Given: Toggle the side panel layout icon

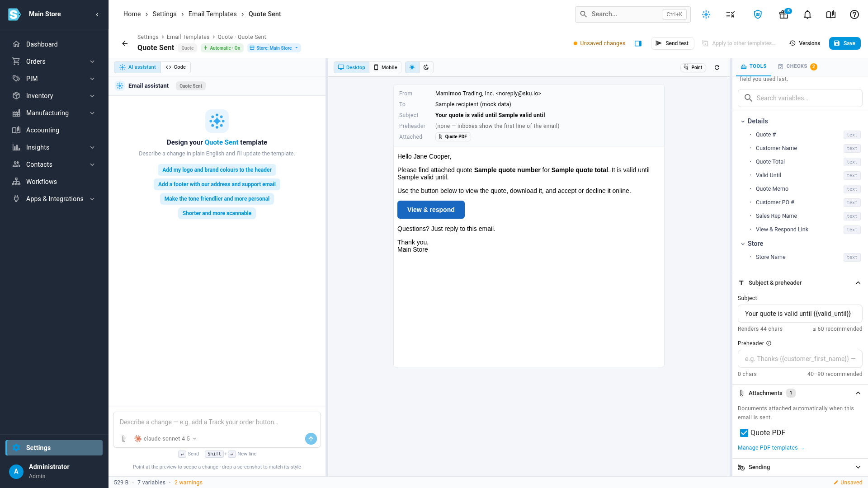Looking at the screenshot, I should 638,43.
